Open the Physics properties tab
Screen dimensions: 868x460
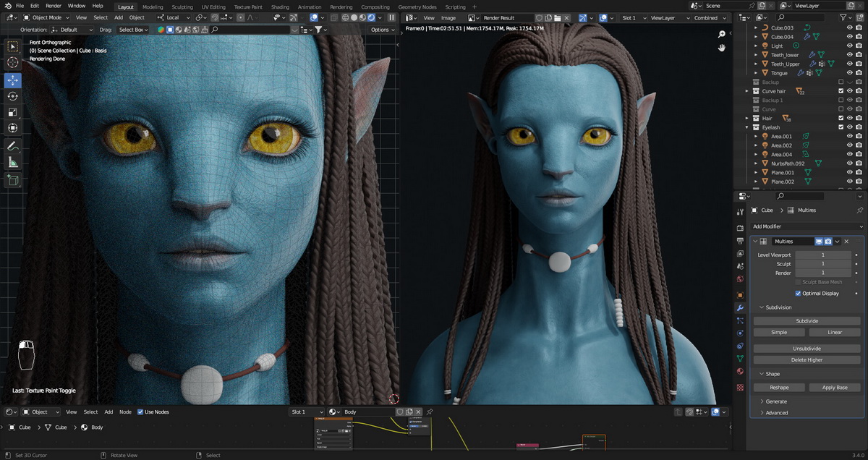click(740, 333)
